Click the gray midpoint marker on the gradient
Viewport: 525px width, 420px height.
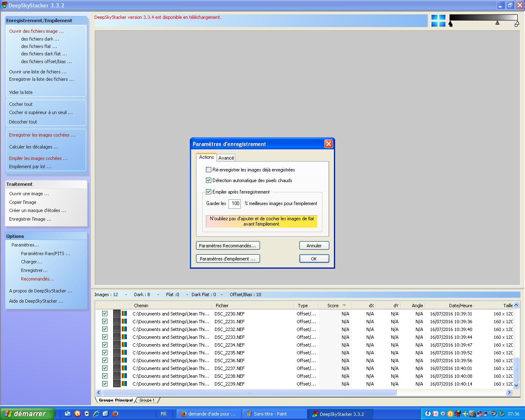point(498,23)
